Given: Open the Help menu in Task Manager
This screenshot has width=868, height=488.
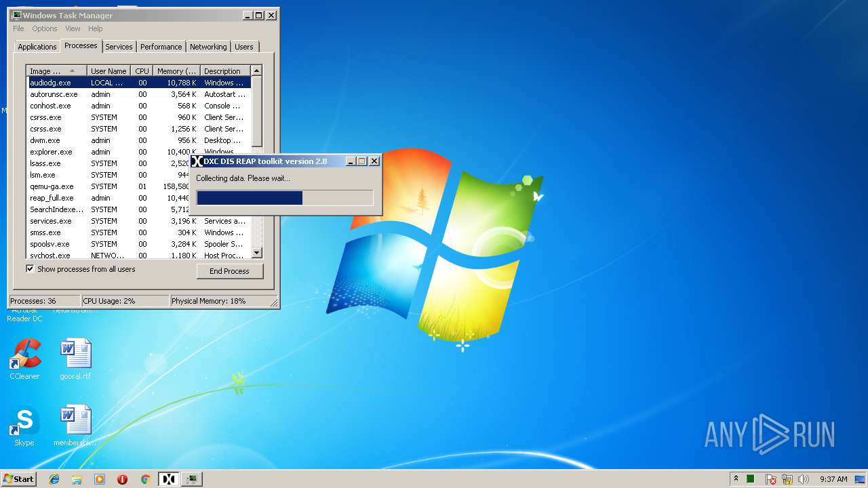Looking at the screenshot, I should click(96, 28).
